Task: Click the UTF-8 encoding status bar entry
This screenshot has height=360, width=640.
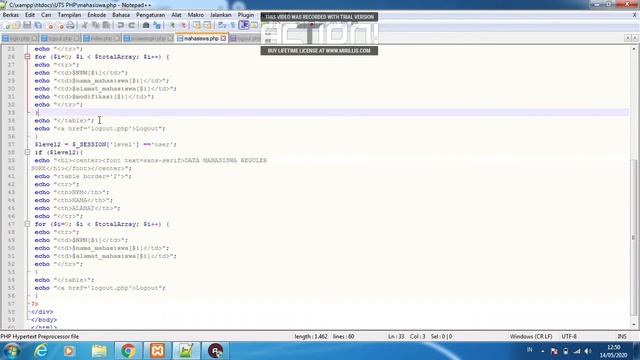Action: click(569, 336)
